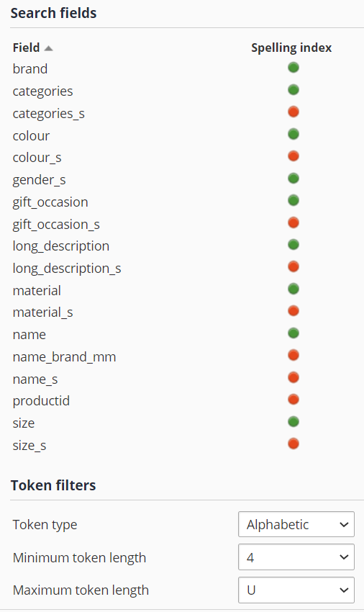Toggle spelling index for categories_s field
364x612 pixels.
click(x=294, y=112)
